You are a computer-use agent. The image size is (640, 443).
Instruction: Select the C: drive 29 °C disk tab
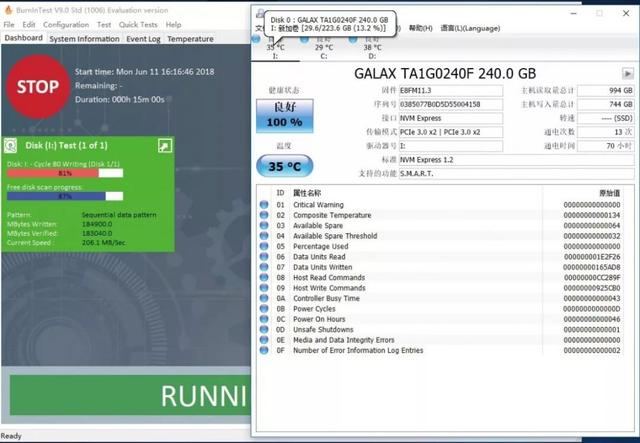pos(324,48)
